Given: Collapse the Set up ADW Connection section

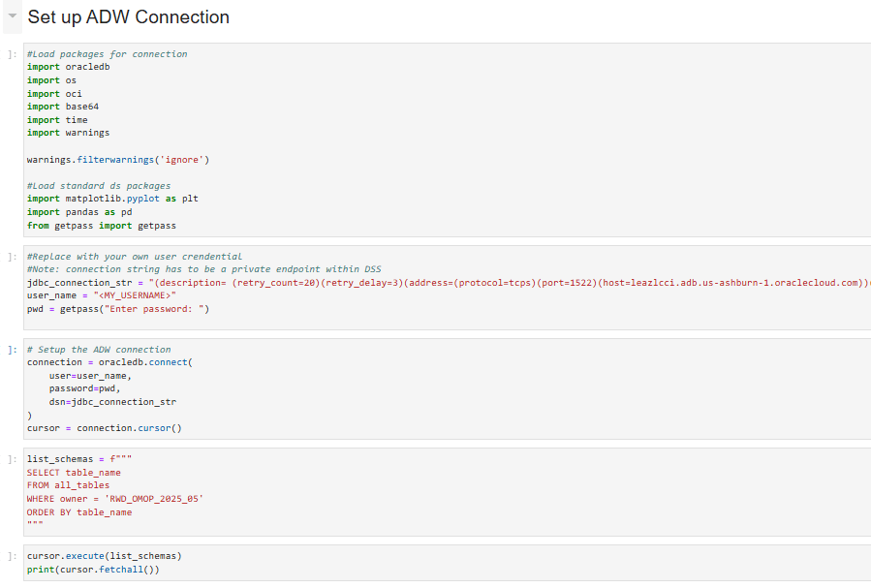Looking at the screenshot, I should (x=13, y=16).
